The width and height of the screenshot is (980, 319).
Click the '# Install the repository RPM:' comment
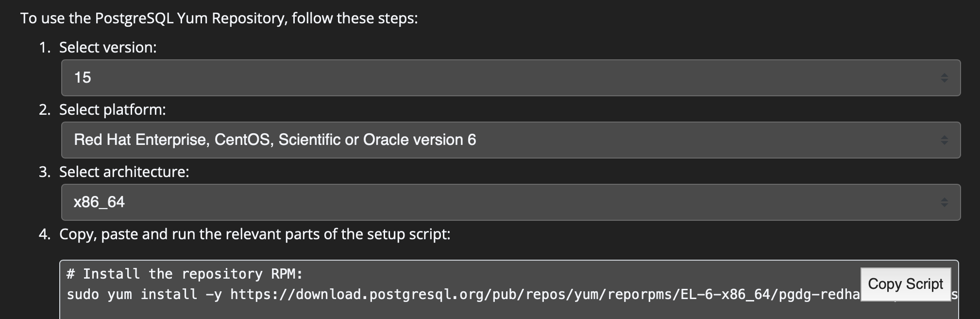click(185, 274)
